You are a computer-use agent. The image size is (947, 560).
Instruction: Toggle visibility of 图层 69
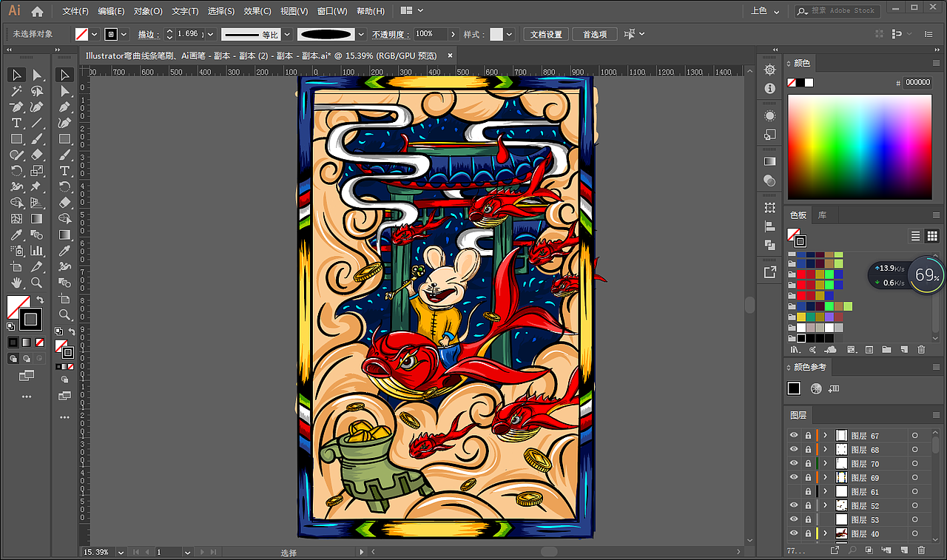794,478
